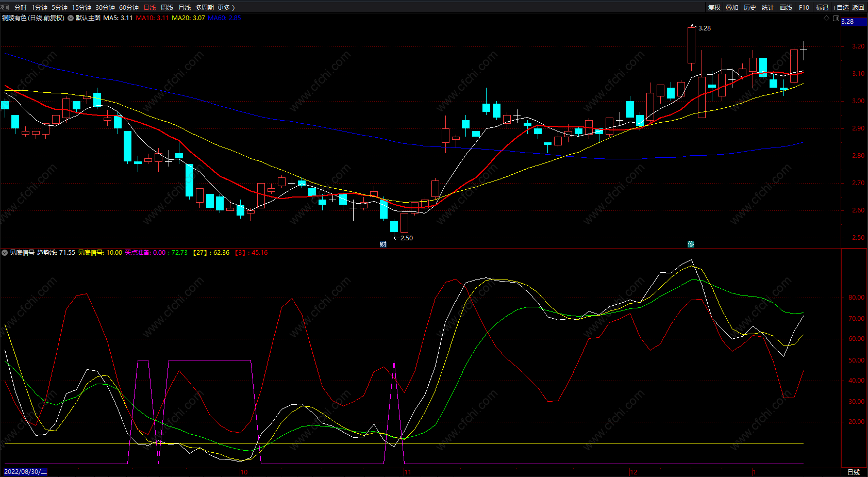Click the yellow 见底信号: 10.00 legend value
The width and height of the screenshot is (868, 477).
(100, 253)
